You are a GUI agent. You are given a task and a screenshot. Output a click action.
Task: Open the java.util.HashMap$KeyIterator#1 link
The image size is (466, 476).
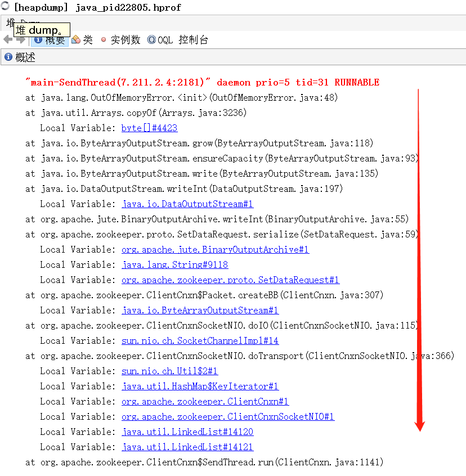click(x=200, y=386)
